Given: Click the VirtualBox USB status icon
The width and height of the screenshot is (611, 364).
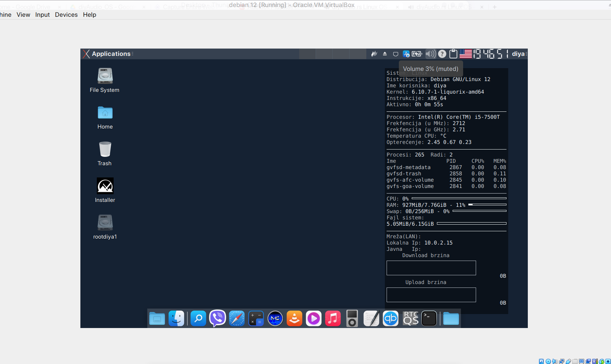Looking at the screenshot, I should click(568, 362).
